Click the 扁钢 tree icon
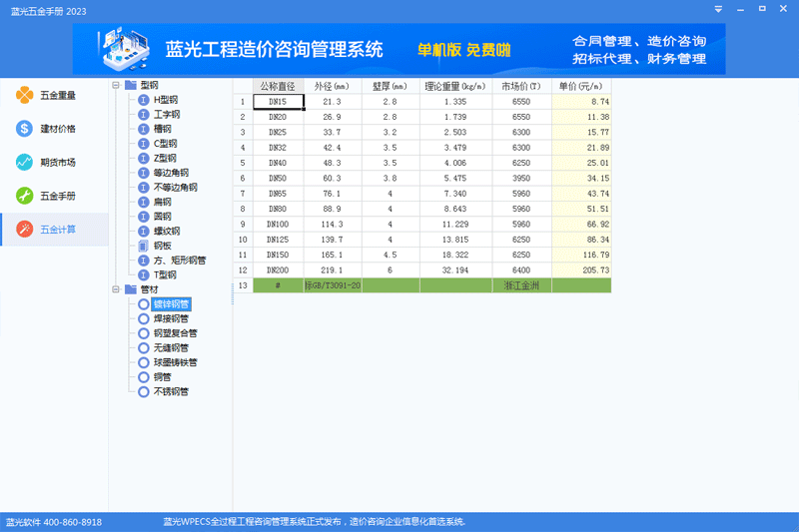Image resolution: width=799 pixels, height=532 pixels. (144, 202)
